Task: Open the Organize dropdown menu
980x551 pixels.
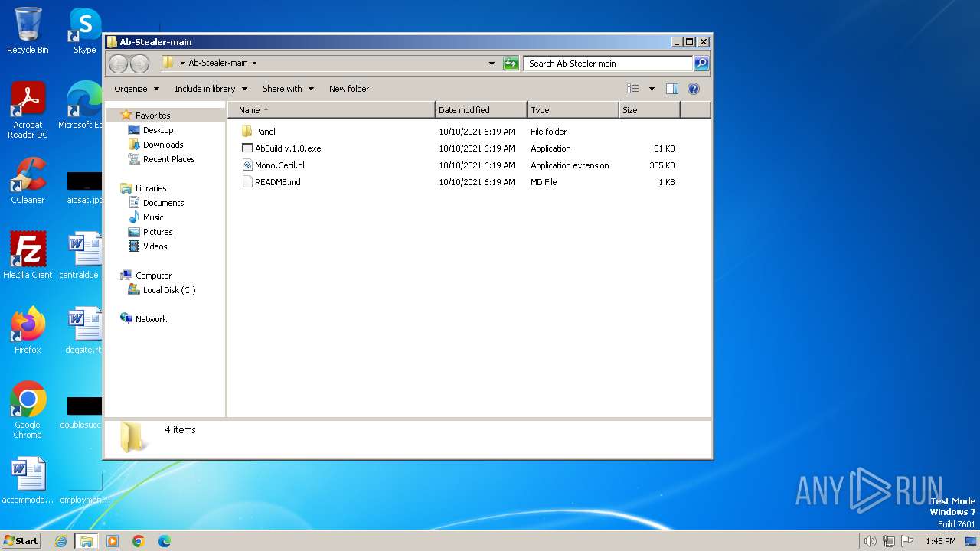Action: 137,89
